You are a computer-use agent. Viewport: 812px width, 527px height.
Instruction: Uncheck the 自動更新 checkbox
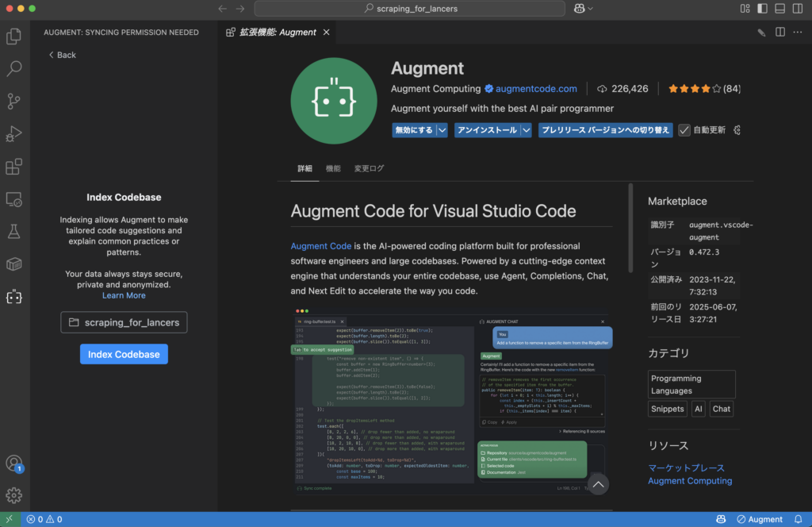[x=684, y=130]
